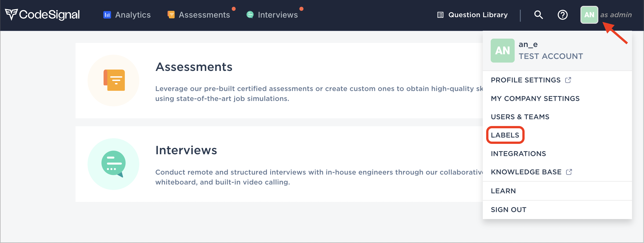Viewport: 644px width, 243px height.
Task: Click external link icon beside Knowledge Base
Action: 569,172
